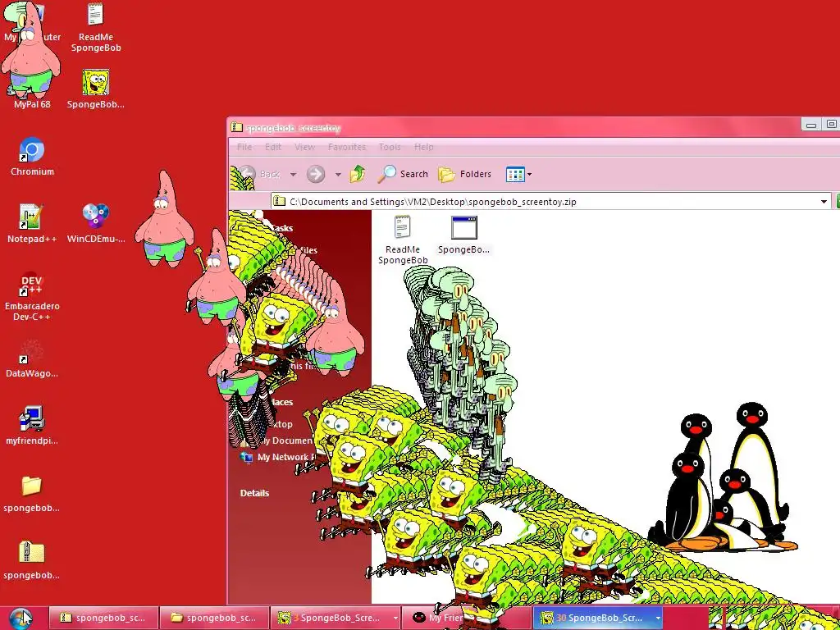Open the Forward history dropdown arrow

click(x=338, y=174)
